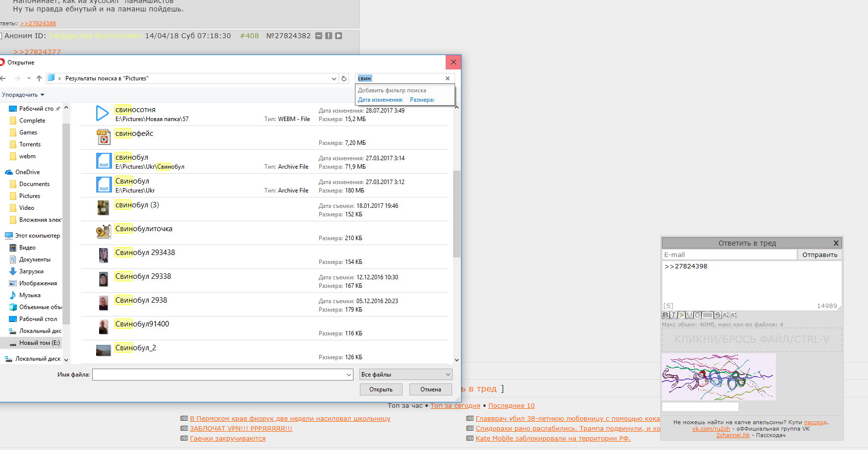Select the file named Свинобул 29338

143,276
